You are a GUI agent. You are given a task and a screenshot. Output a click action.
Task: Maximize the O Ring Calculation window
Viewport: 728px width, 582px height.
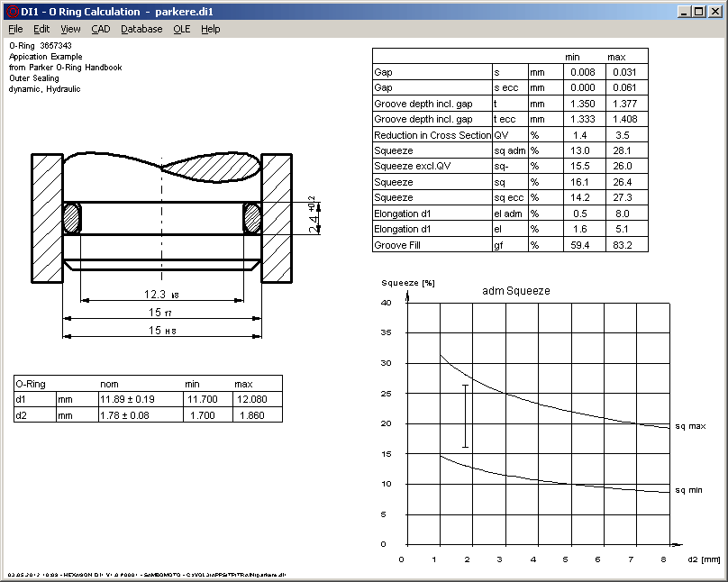coord(699,11)
